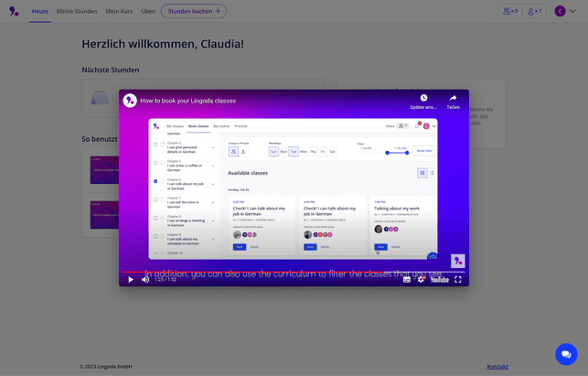Click the video title 'How to book your Lingoda classes'
The image size is (588, 376).
pyautogui.click(x=187, y=101)
